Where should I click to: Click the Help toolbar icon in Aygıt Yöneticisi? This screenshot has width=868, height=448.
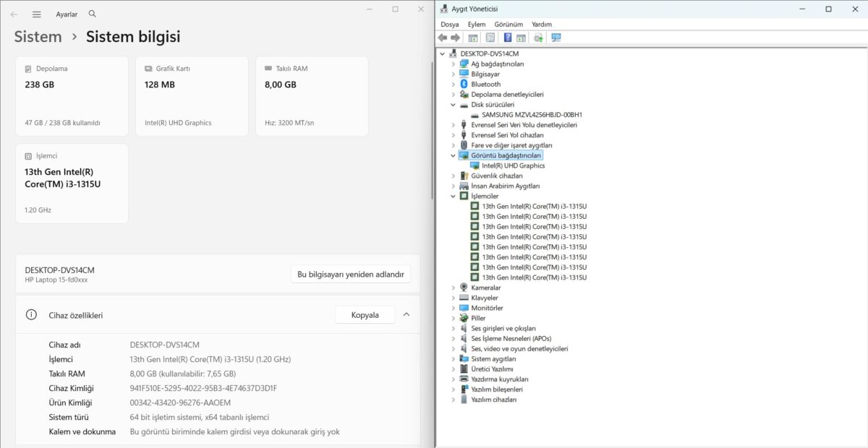click(508, 38)
